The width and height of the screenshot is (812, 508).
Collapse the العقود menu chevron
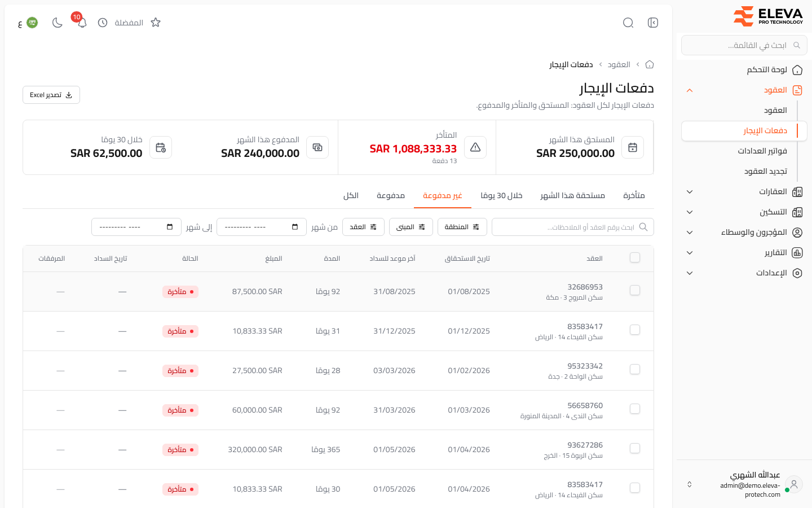[690, 90]
